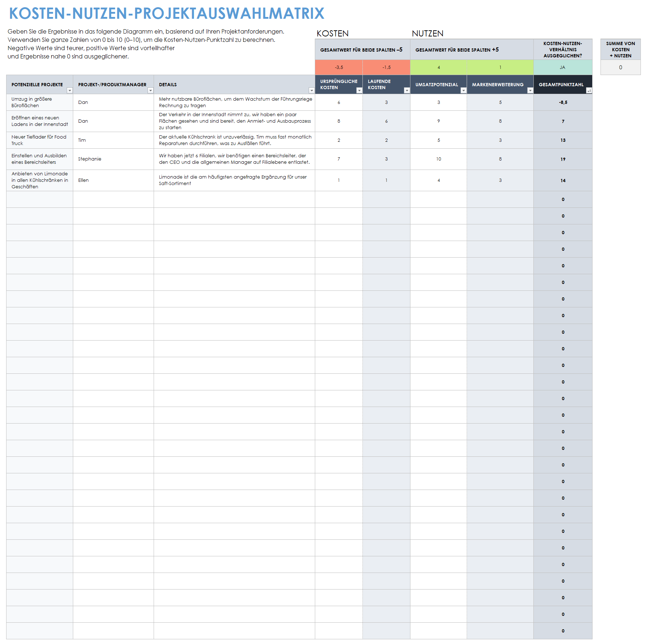
Task: Select Gesamtpunktzahl value 14
Action: tap(563, 180)
